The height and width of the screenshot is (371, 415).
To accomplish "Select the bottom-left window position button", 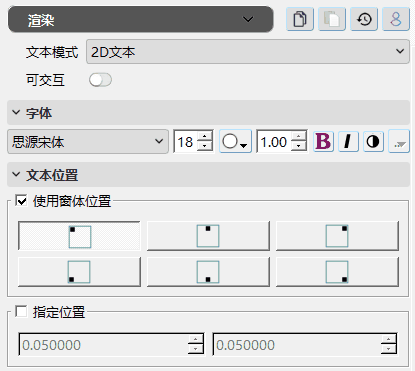I will [79, 272].
